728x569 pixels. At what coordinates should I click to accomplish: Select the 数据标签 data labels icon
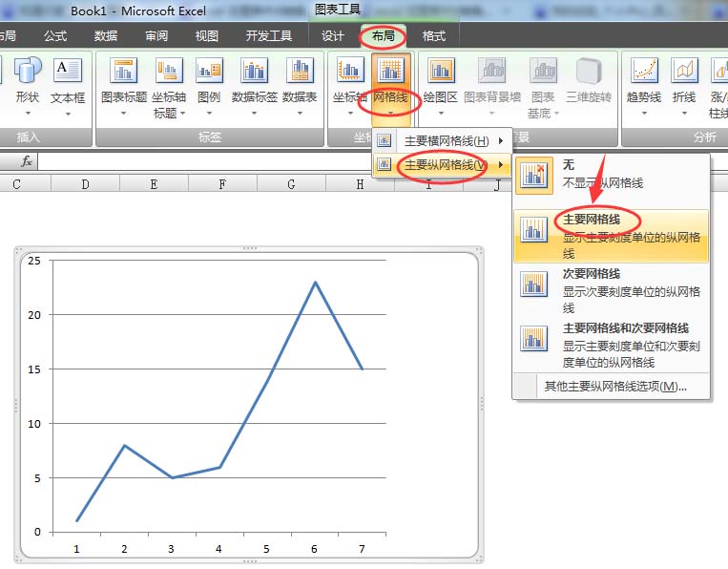(254, 70)
